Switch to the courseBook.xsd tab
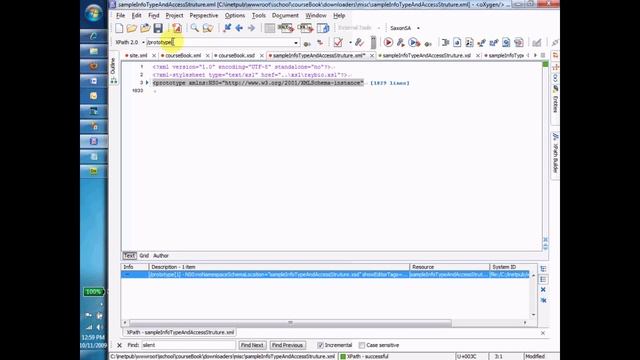The image size is (640, 360). tap(236, 56)
